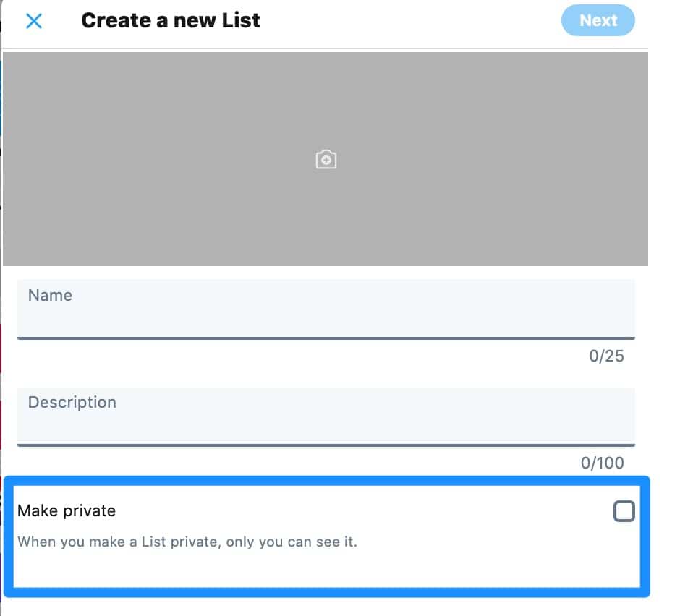Click the underline beneath the Description field
Image resolution: width=680 pixels, height=616 pixels.
(x=326, y=445)
